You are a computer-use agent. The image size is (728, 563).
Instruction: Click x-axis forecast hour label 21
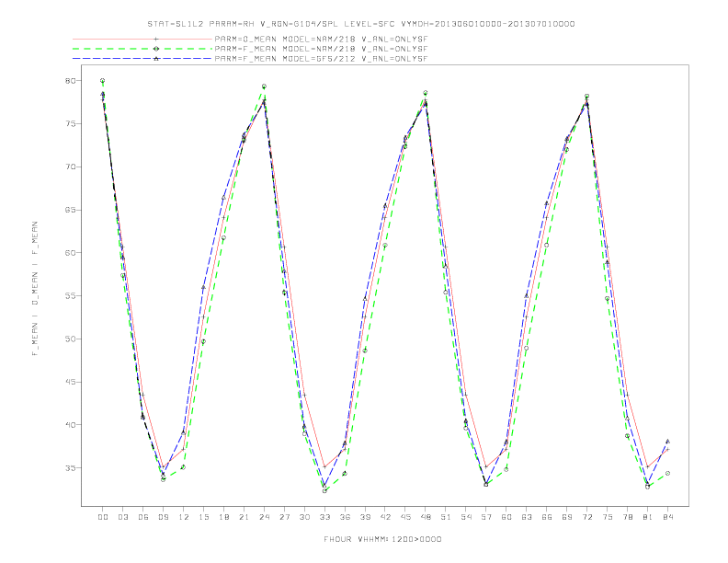[x=245, y=517]
